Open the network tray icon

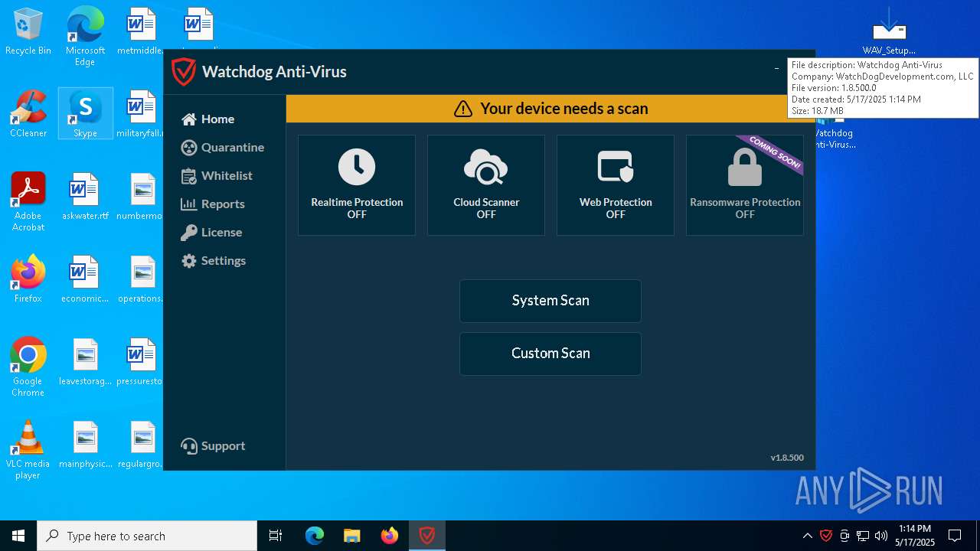(863, 536)
